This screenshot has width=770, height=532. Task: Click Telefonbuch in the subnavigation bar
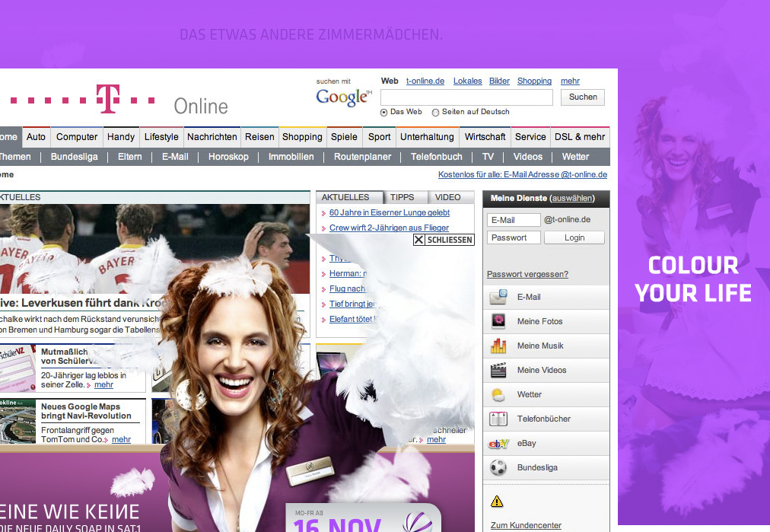tap(437, 157)
